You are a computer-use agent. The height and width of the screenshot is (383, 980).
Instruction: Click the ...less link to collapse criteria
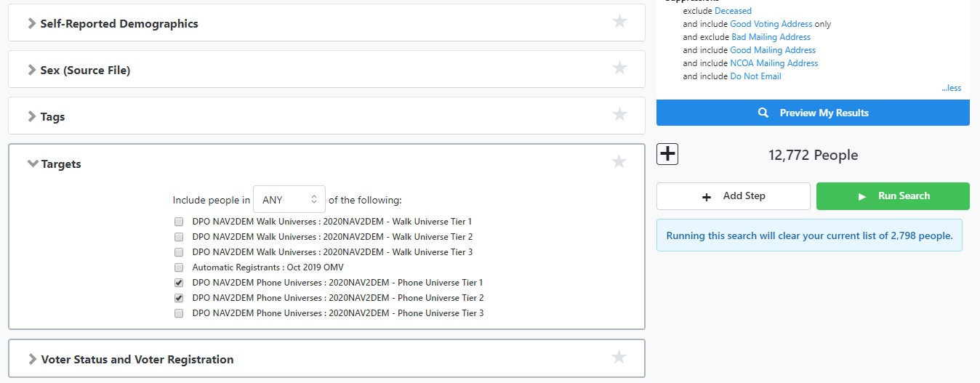(x=951, y=88)
